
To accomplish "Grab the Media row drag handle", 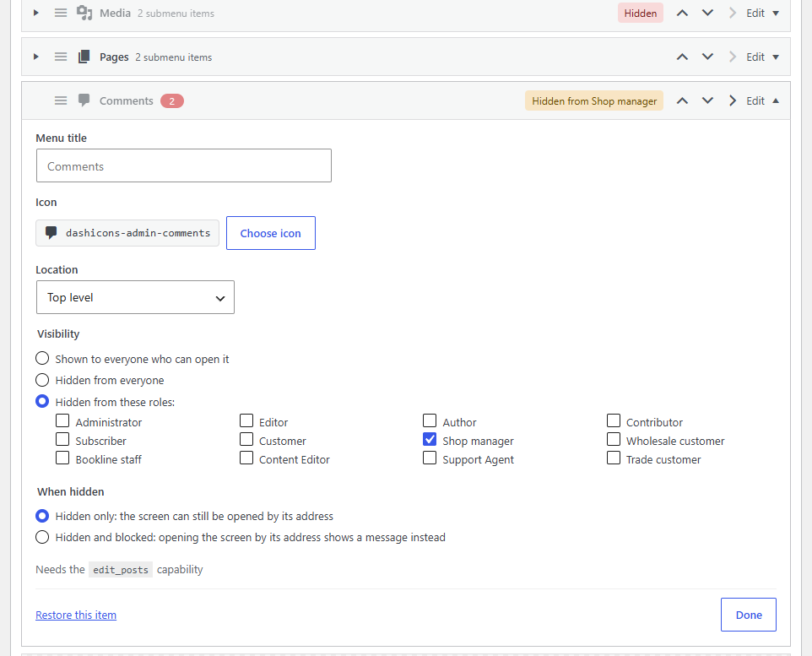I will coord(61,13).
